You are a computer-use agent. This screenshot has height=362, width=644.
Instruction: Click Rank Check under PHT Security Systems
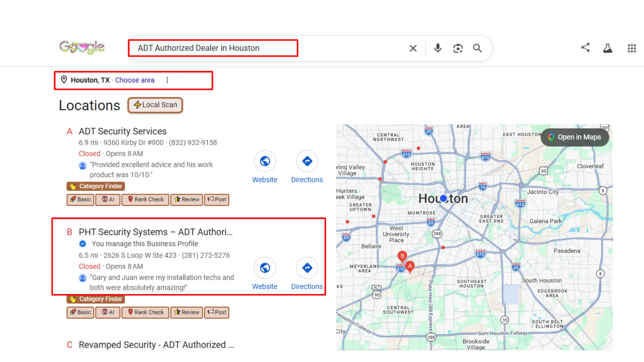click(x=145, y=312)
